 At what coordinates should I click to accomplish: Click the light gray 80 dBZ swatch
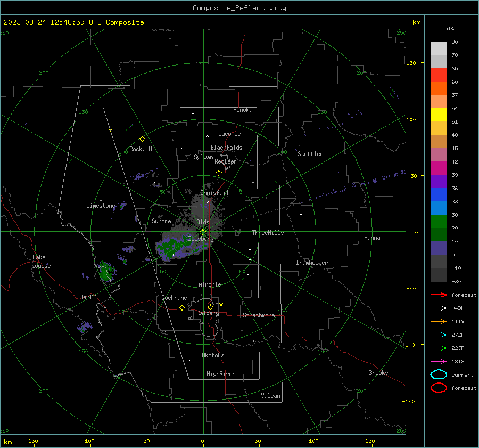pos(439,48)
